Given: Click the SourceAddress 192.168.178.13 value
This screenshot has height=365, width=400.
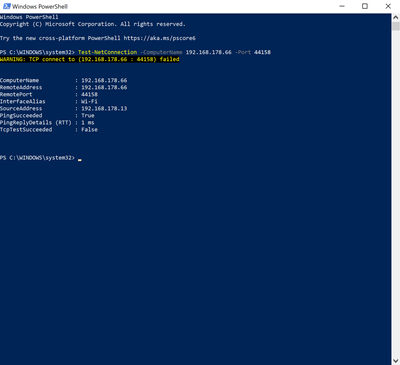Looking at the screenshot, I should tap(104, 109).
